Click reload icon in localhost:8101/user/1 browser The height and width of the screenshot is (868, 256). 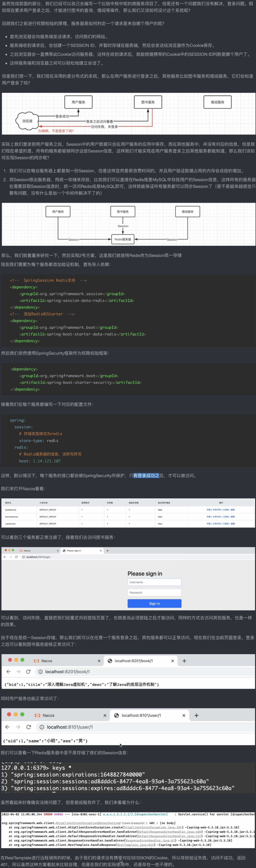pos(29,727)
